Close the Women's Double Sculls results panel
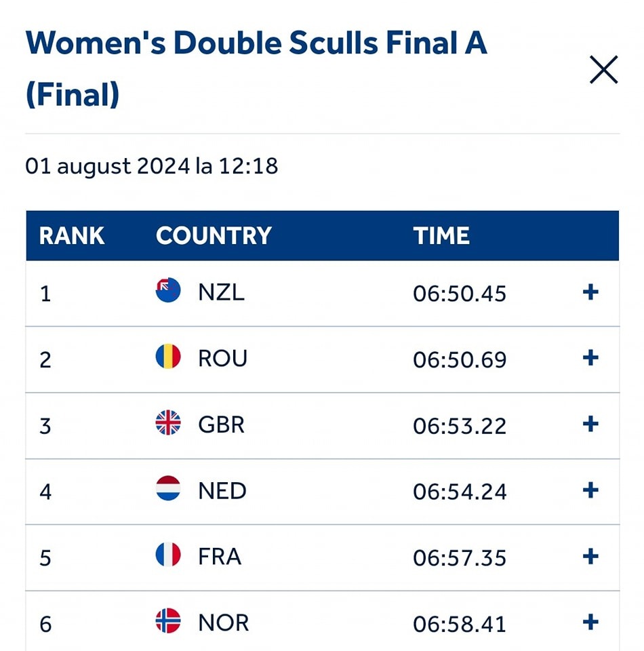644x651 pixels. tap(604, 69)
